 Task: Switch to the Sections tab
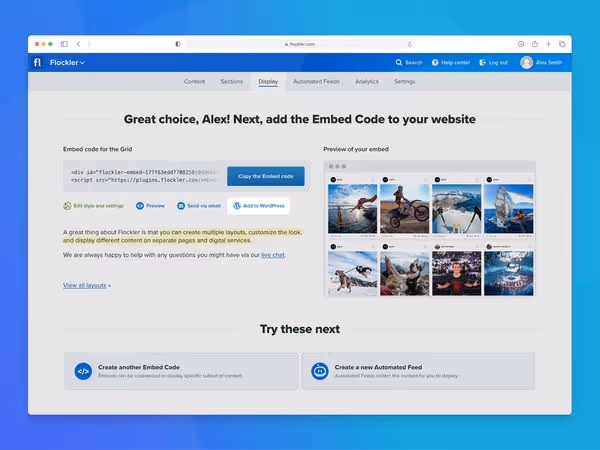232,82
